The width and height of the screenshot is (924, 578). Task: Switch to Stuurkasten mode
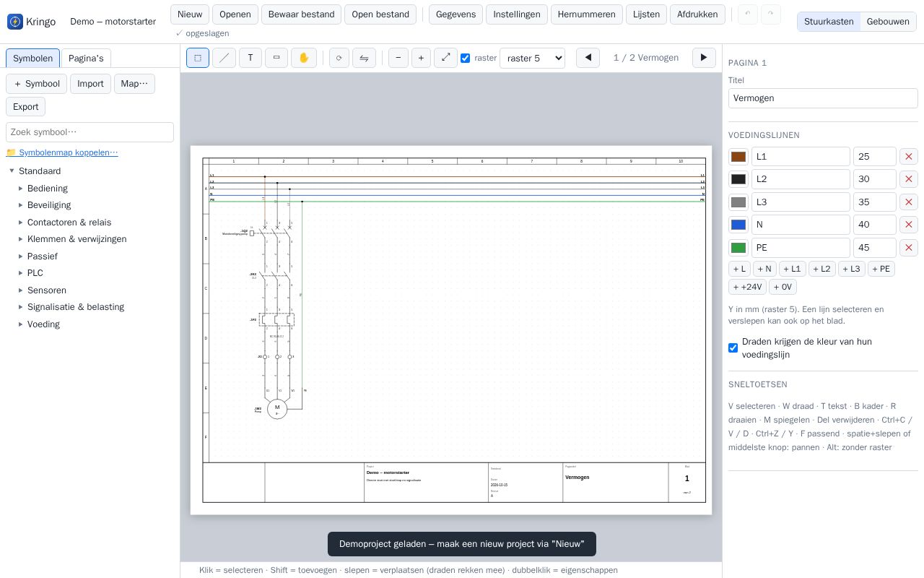click(829, 22)
